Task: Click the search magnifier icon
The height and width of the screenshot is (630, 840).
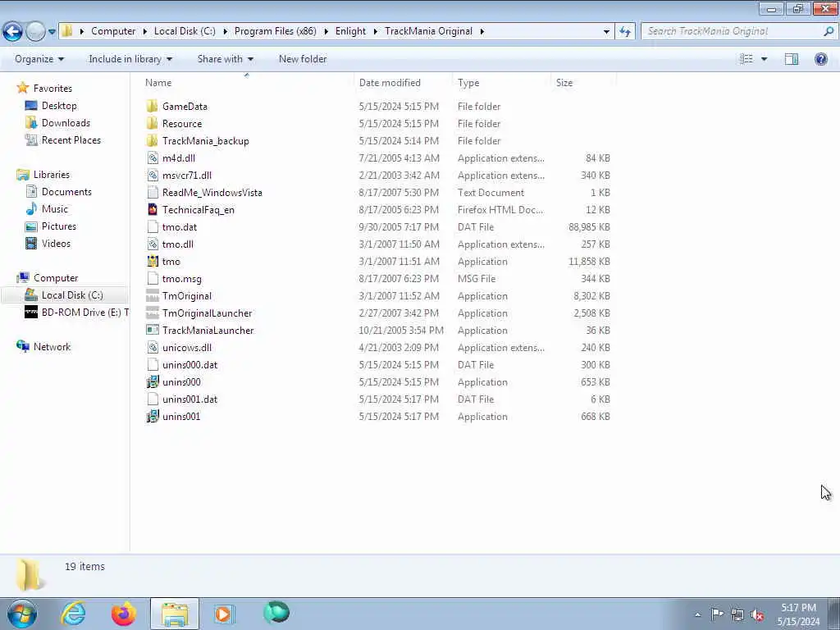Action: 829,31
